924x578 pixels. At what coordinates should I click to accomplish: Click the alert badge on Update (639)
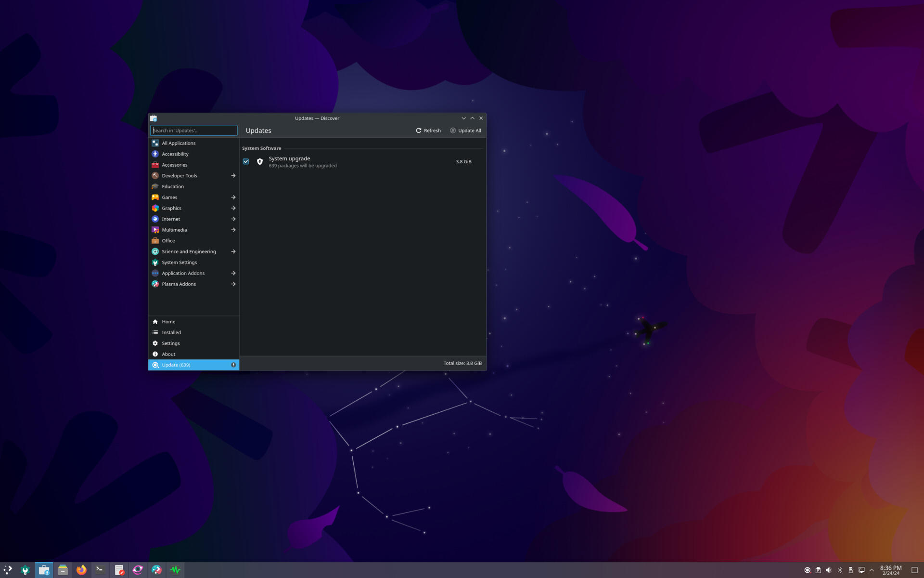[233, 365]
